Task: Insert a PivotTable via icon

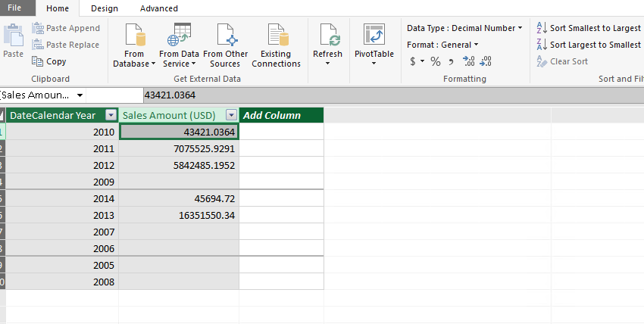Action: [374, 35]
